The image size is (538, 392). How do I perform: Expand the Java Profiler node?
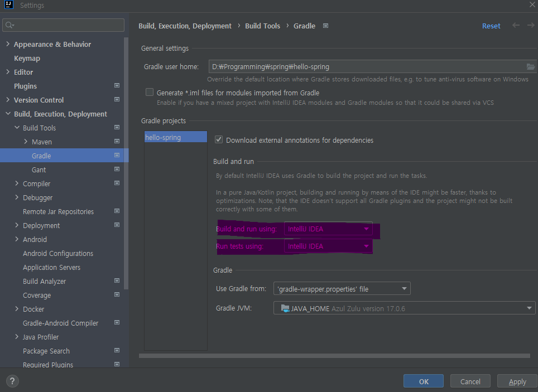(x=17, y=337)
